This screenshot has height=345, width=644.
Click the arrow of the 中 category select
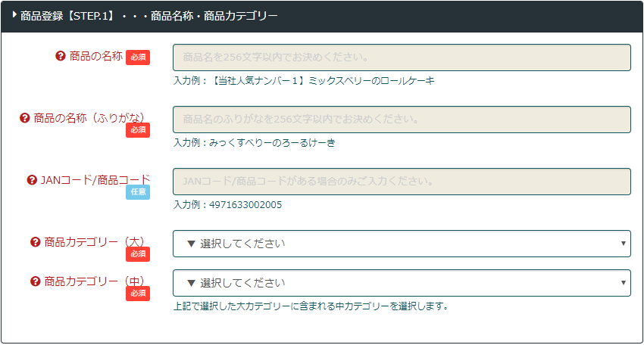(623, 283)
